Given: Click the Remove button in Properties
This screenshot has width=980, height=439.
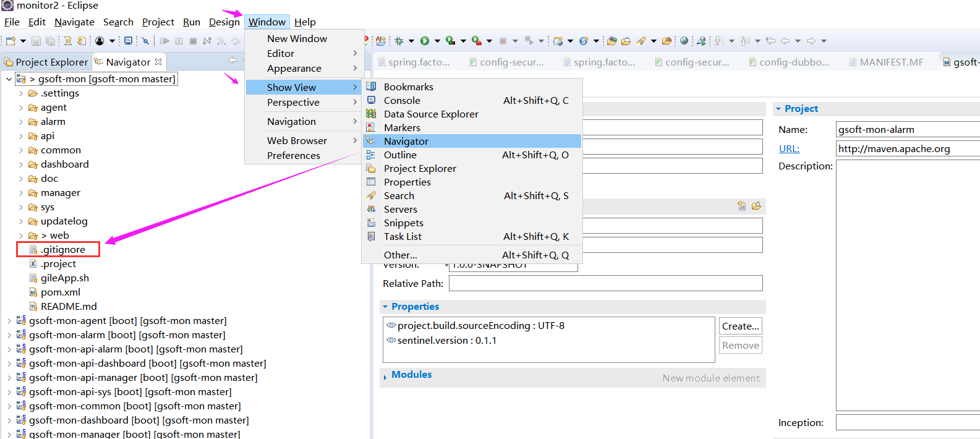Looking at the screenshot, I should tap(741, 345).
